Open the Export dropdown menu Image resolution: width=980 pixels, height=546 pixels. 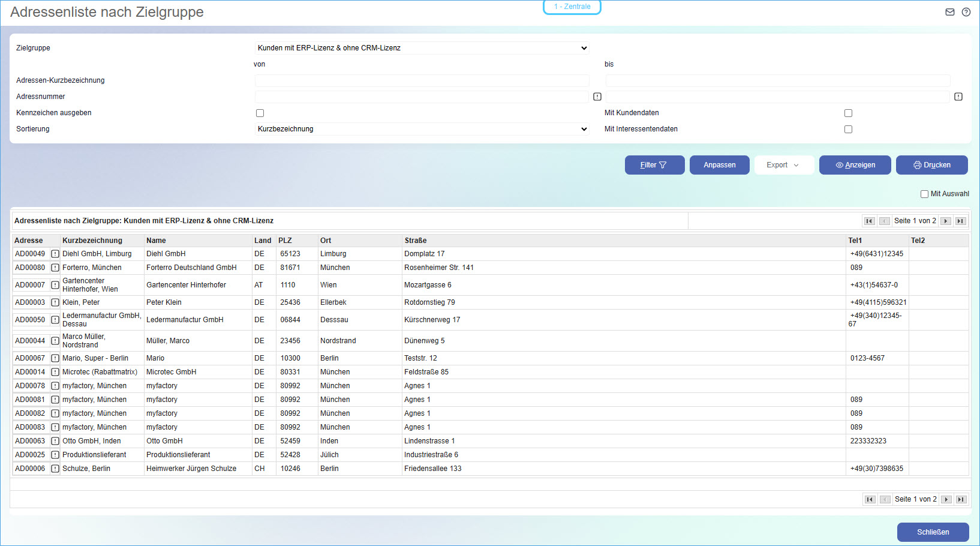pos(783,165)
